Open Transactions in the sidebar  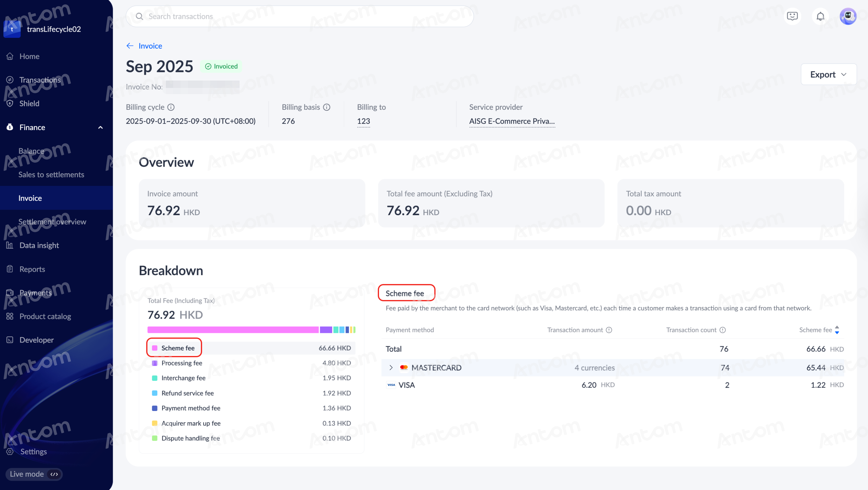40,80
